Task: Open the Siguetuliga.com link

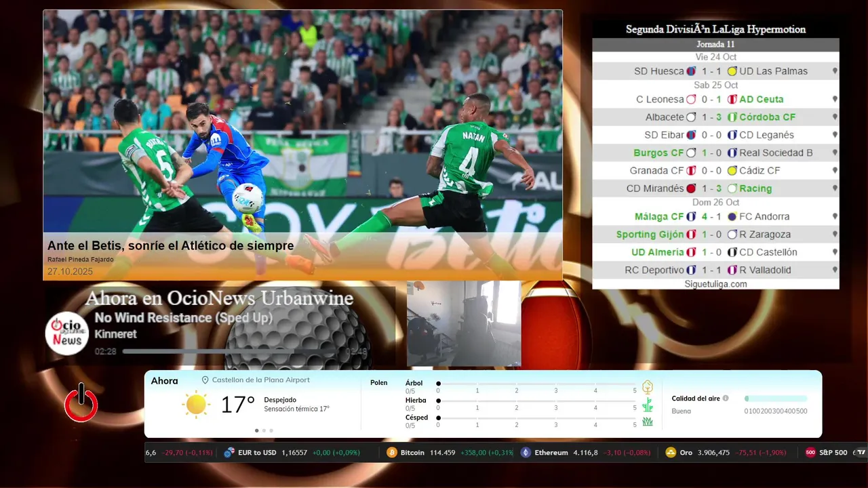Action: pyautogui.click(x=715, y=284)
